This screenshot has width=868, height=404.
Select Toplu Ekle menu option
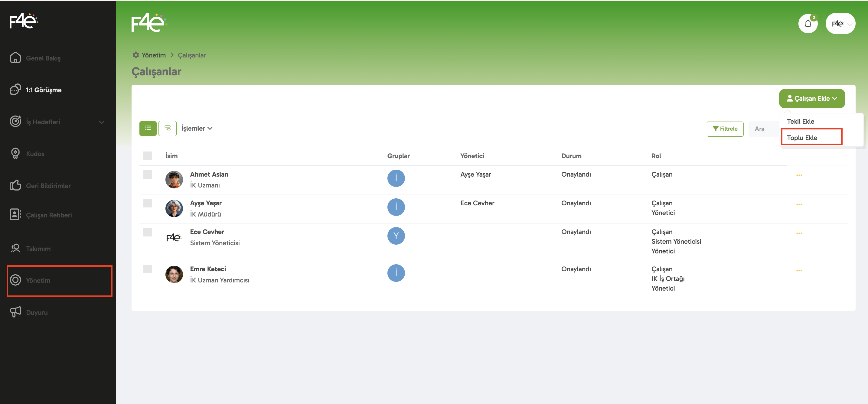tap(802, 138)
